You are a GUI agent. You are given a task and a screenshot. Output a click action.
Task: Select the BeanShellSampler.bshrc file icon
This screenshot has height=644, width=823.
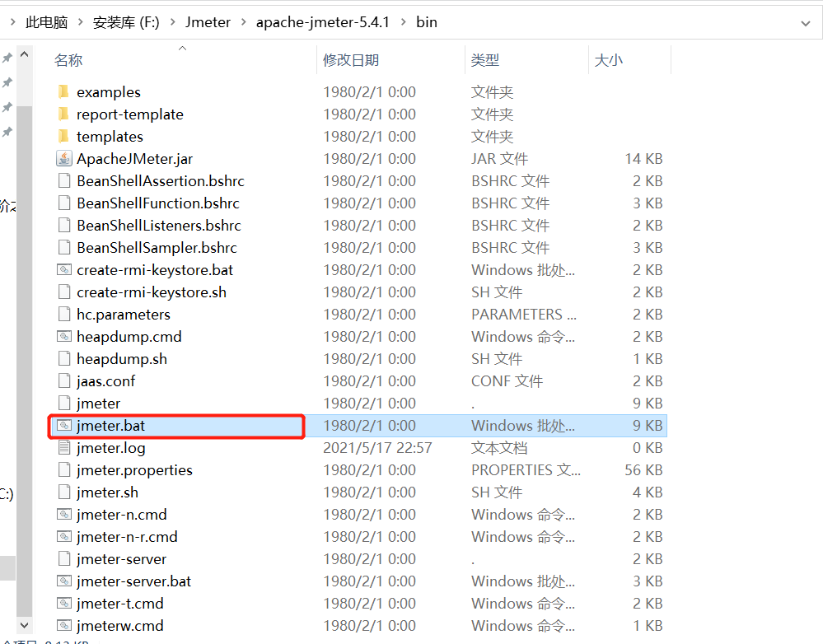point(64,247)
